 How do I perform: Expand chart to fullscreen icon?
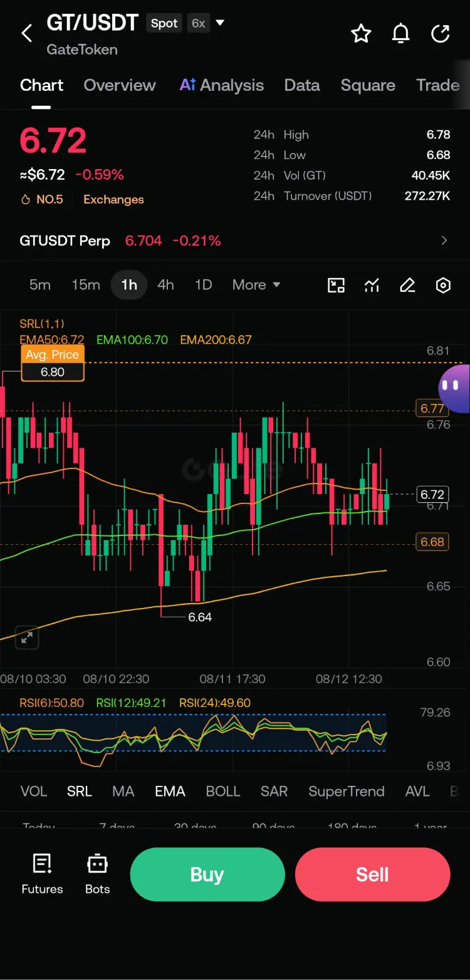(27, 638)
